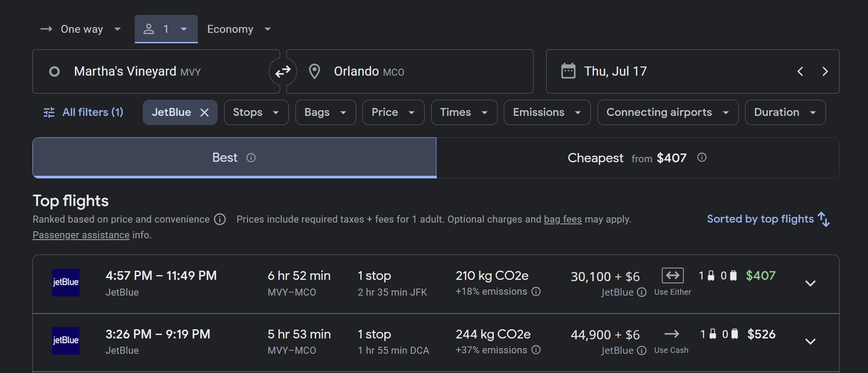The height and width of the screenshot is (373, 868).
Task: Open the Connecting airports filter dropdown
Action: (x=668, y=112)
